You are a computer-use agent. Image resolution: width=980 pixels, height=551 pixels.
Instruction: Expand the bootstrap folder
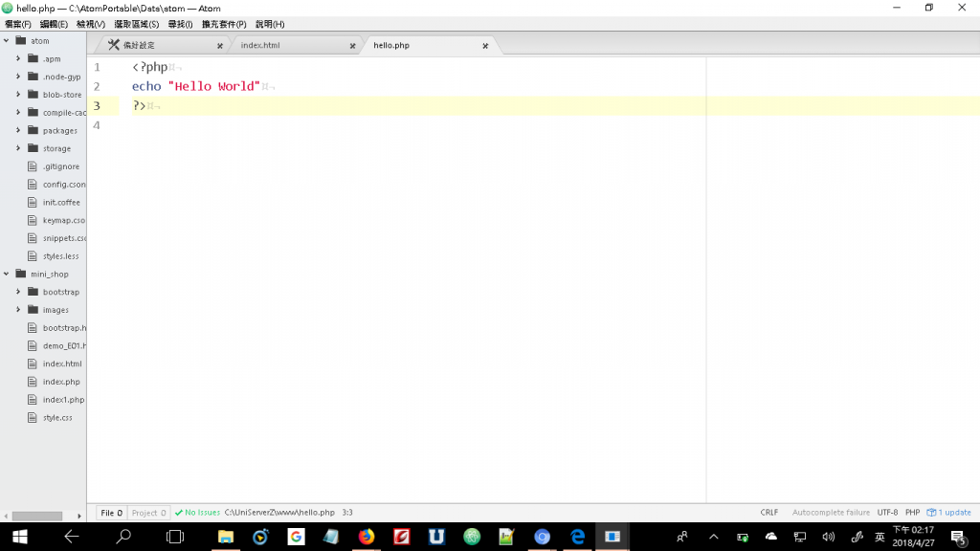coord(18,292)
